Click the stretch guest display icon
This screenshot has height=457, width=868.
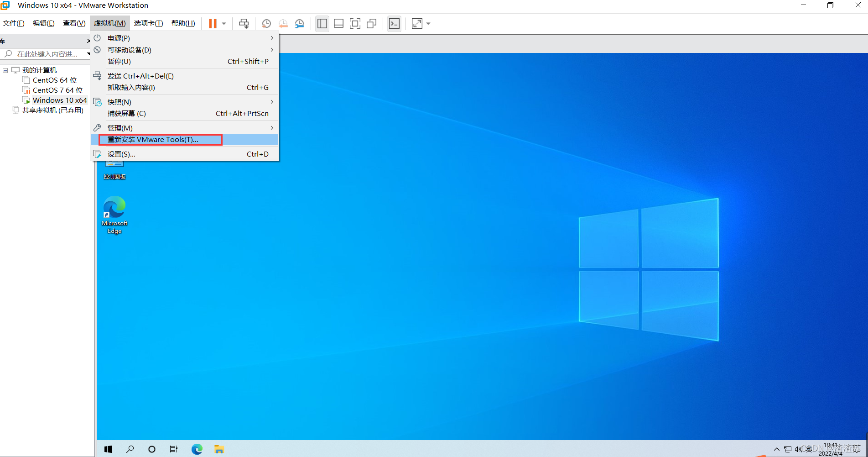[x=417, y=23]
